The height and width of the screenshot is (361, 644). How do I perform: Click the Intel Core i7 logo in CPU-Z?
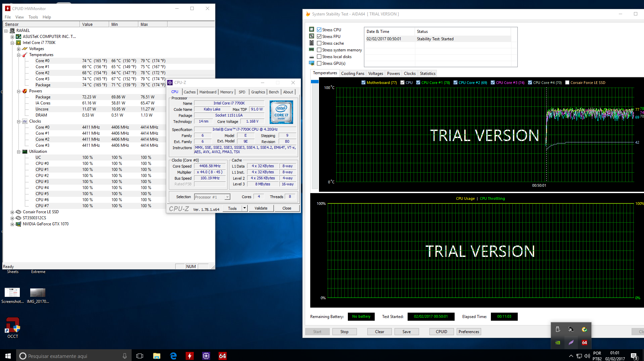281,112
